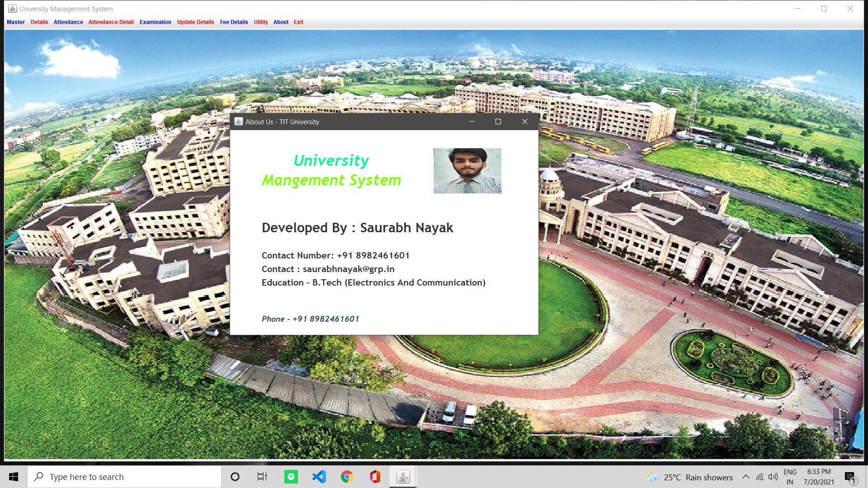868x488 pixels.
Task: Click the Windows Start button
Action: [x=14, y=477]
